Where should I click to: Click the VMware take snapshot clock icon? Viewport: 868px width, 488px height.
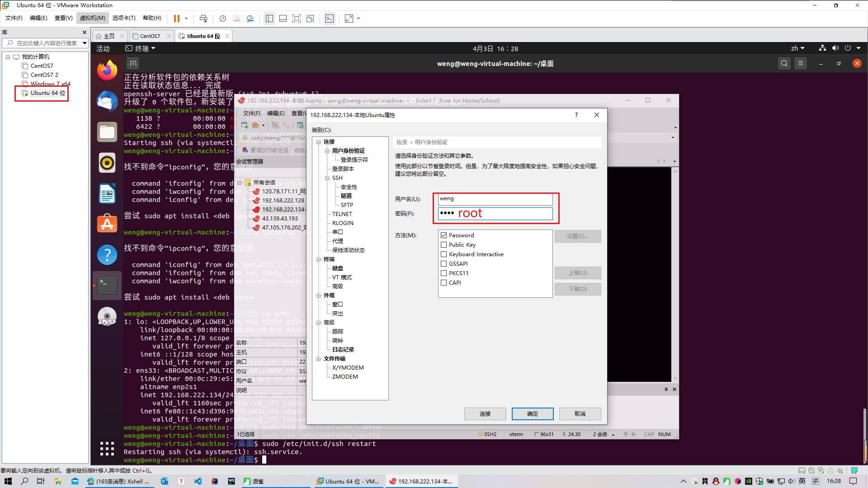click(x=222, y=19)
